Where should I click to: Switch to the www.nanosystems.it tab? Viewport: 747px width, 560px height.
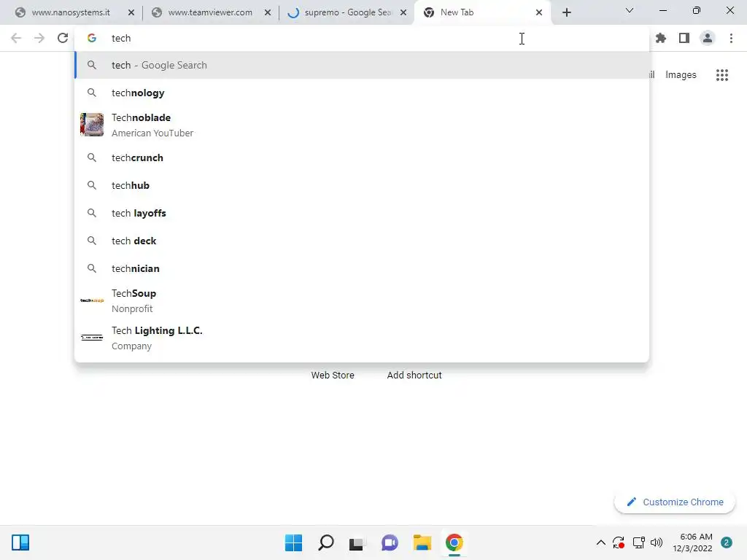(71, 12)
